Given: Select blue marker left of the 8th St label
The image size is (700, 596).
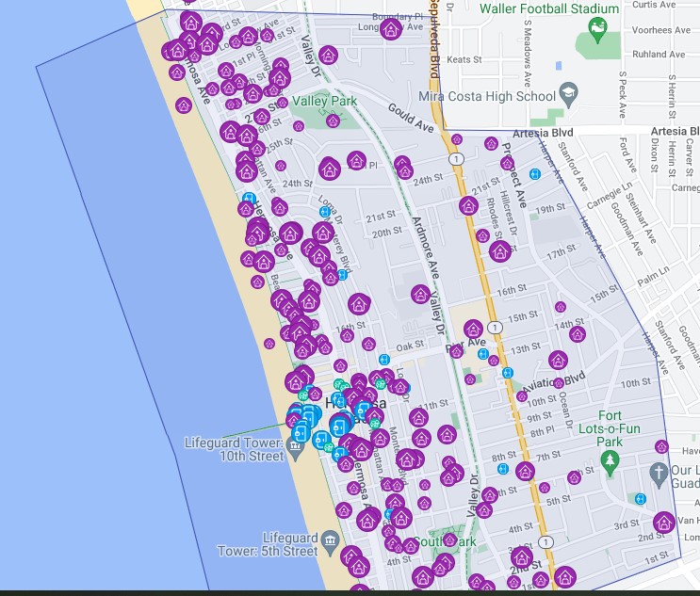Looking at the screenshot, I should click(503, 469).
